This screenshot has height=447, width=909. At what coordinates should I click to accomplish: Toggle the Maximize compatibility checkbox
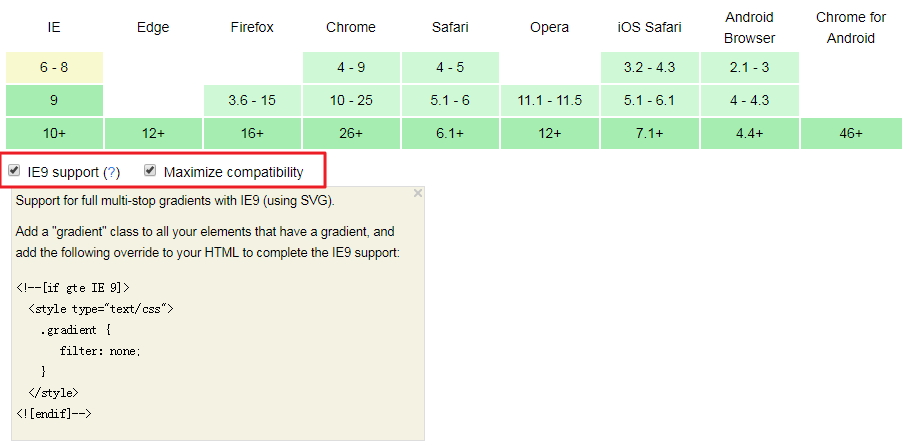point(150,170)
